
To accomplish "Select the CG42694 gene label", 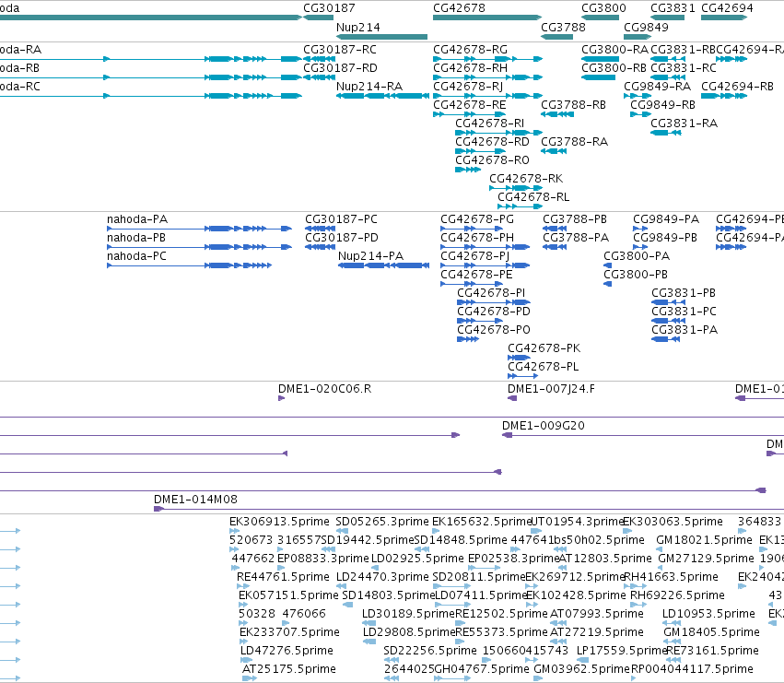I will pos(727,8).
